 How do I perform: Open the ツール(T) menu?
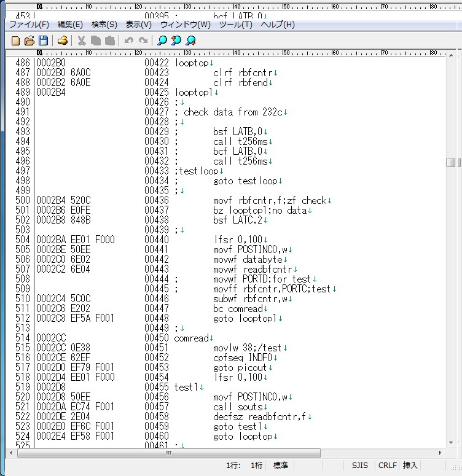pyautogui.click(x=236, y=25)
